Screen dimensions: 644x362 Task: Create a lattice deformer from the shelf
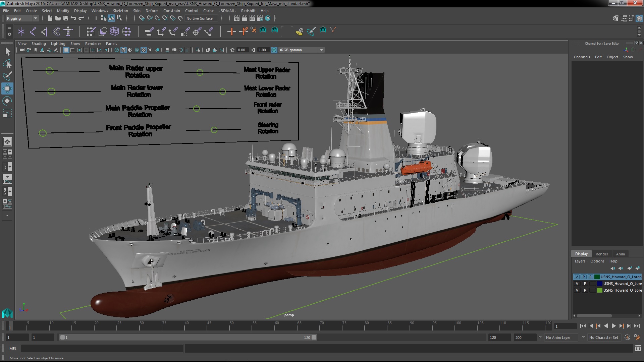point(114,32)
